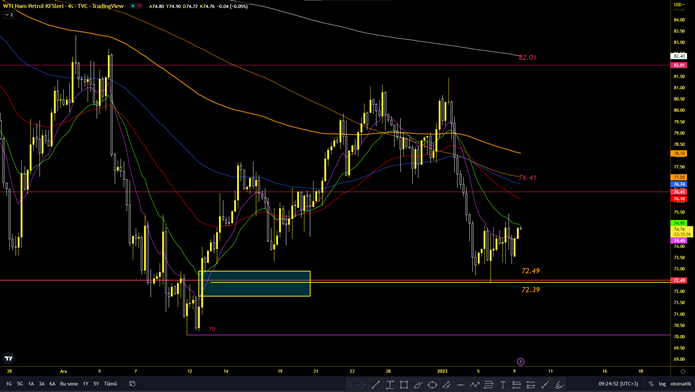Click the TradingView logo on chart
The width and height of the screenshot is (695, 392).
(x=8, y=358)
